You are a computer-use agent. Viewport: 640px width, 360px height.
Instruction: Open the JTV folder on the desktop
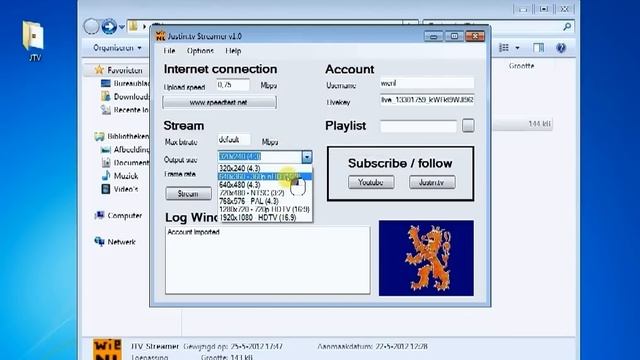point(33,40)
